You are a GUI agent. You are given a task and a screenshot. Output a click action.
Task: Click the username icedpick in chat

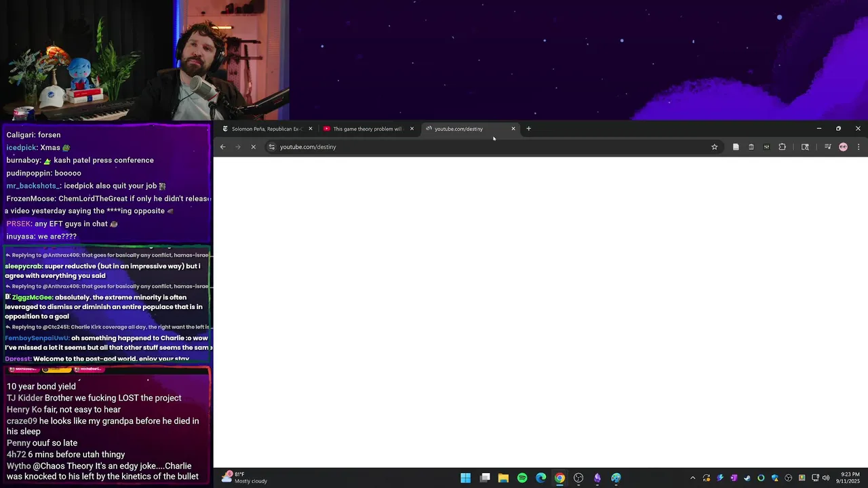[x=21, y=148]
